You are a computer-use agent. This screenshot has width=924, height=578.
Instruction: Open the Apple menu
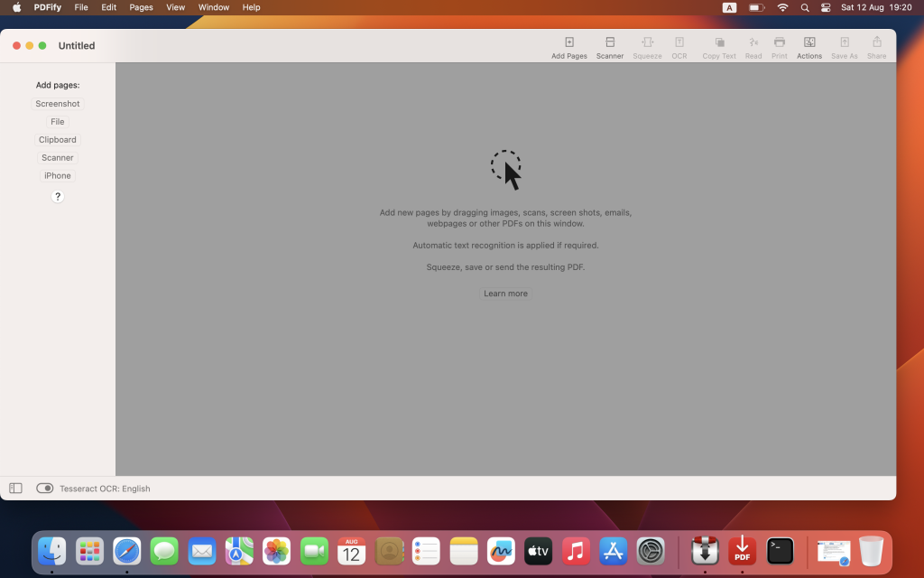16,7
